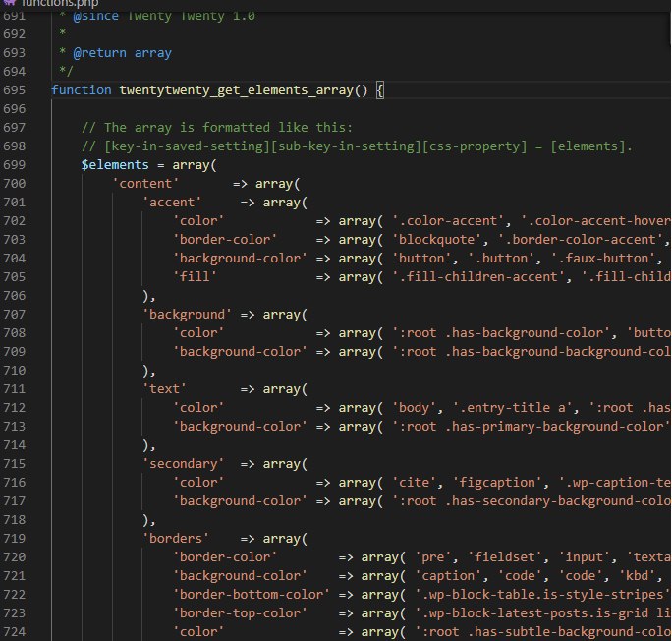The width and height of the screenshot is (672, 641).
Task: Click the '.faux-button' string on line 704
Action: [x=603, y=259]
